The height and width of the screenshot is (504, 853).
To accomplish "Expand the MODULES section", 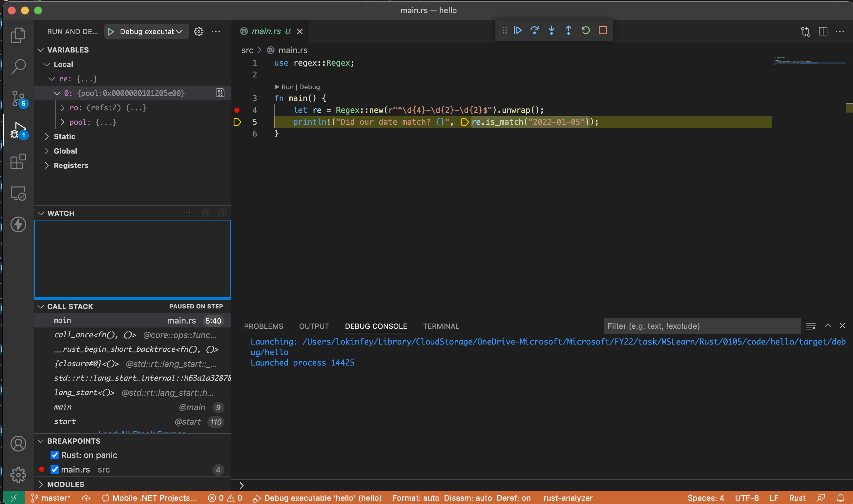I will coord(66,484).
